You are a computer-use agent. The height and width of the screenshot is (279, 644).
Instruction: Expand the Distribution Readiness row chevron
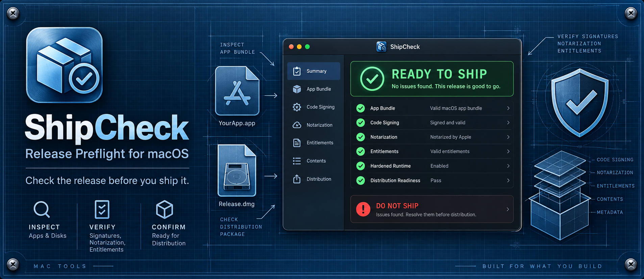click(508, 181)
